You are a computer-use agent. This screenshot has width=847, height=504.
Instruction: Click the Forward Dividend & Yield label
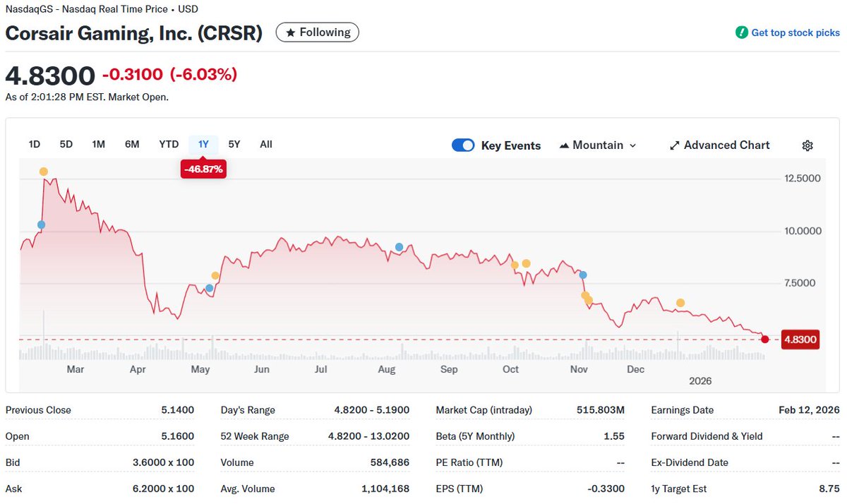[707, 436]
